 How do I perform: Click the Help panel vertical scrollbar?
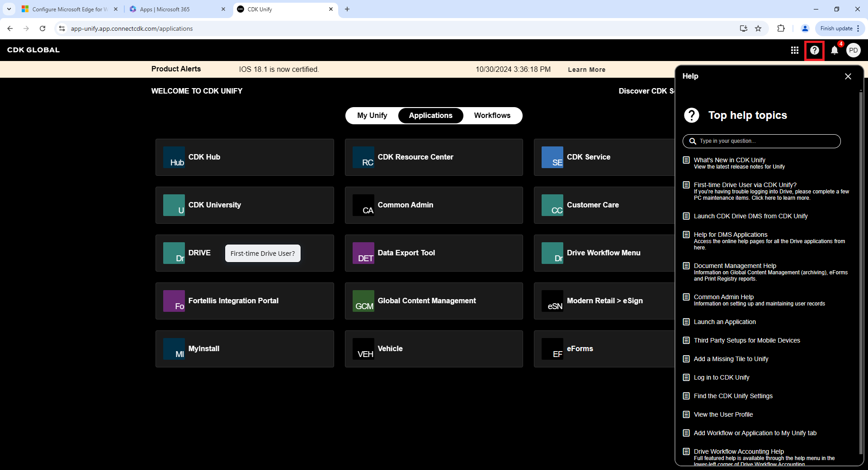click(861, 273)
